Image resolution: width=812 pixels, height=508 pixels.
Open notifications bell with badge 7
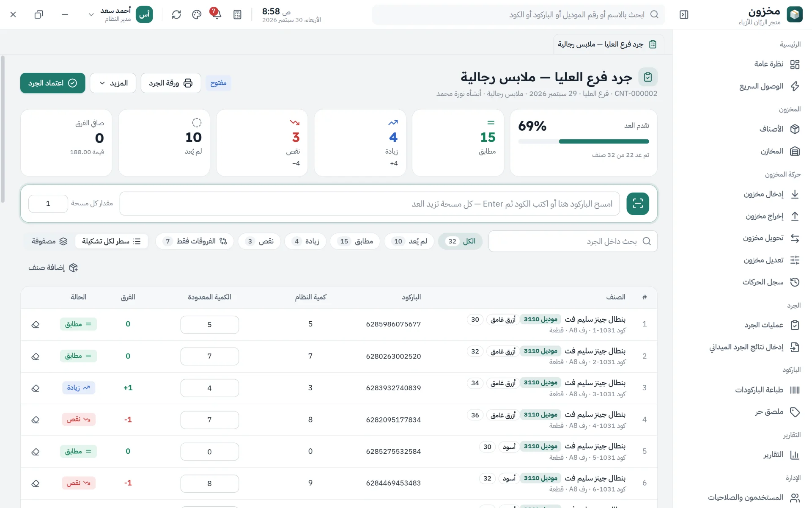click(216, 14)
